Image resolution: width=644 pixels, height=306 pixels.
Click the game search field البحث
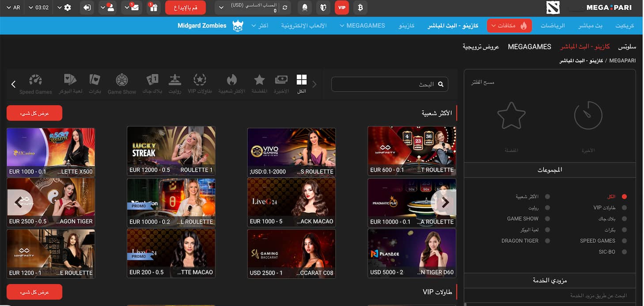390,84
